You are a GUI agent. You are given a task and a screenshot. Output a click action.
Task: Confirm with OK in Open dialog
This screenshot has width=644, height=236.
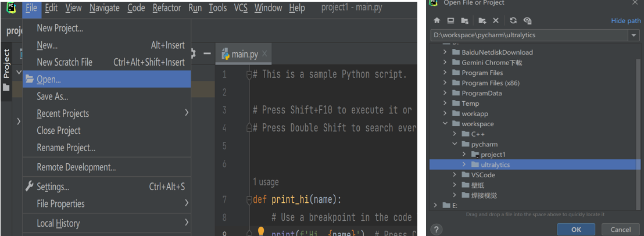click(576, 230)
